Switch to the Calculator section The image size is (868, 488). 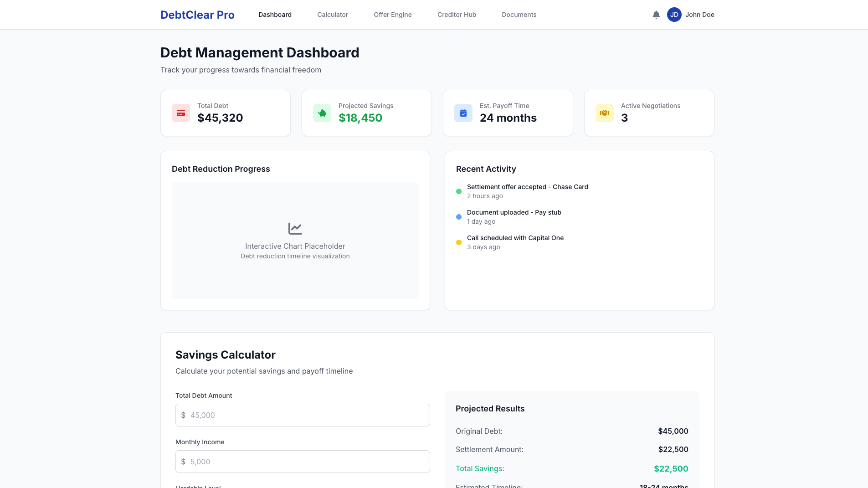(332, 14)
